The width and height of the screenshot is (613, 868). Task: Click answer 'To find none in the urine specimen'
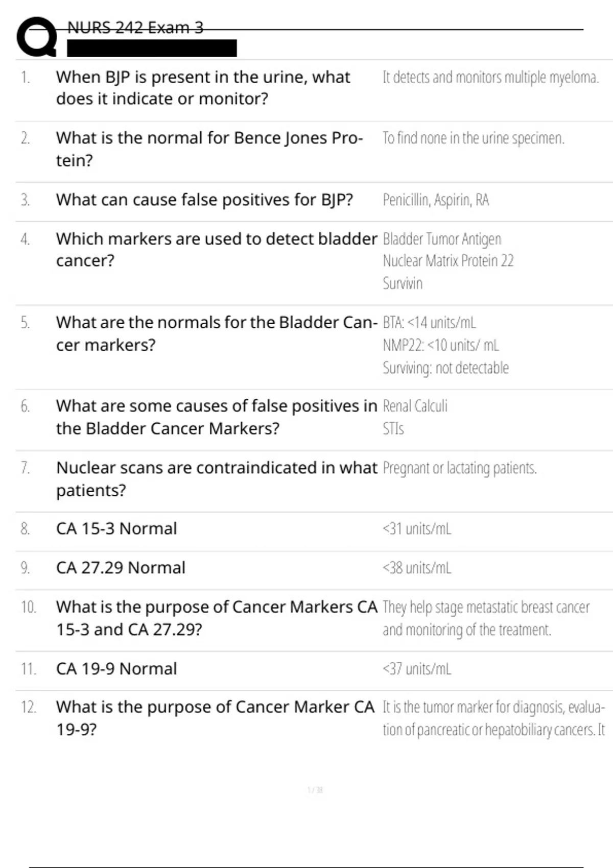(x=473, y=138)
